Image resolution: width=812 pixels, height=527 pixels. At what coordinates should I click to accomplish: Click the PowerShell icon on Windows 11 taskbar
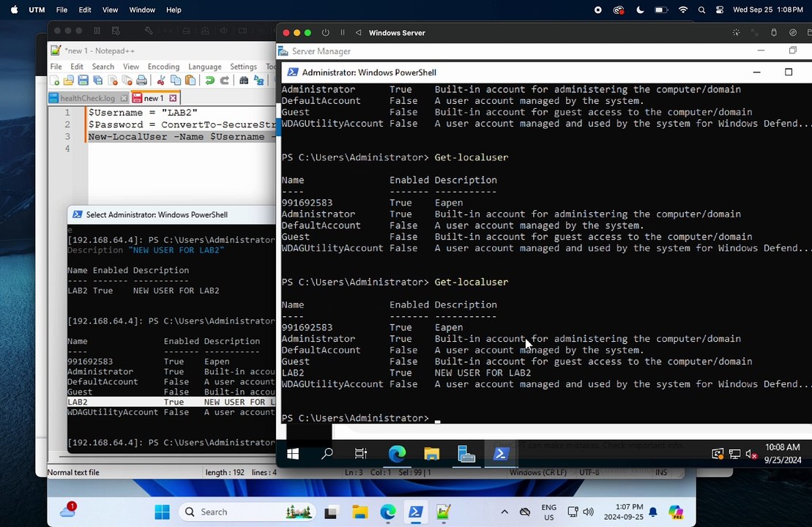point(416,512)
